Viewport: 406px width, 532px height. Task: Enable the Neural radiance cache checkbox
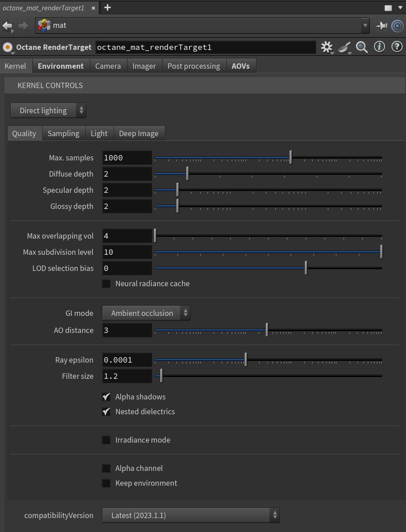[x=106, y=284]
